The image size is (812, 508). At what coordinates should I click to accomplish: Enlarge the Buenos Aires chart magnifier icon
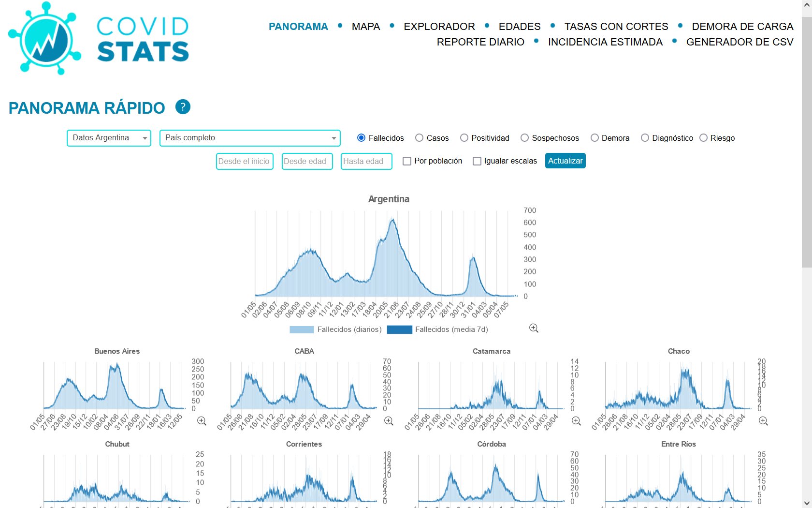202,421
